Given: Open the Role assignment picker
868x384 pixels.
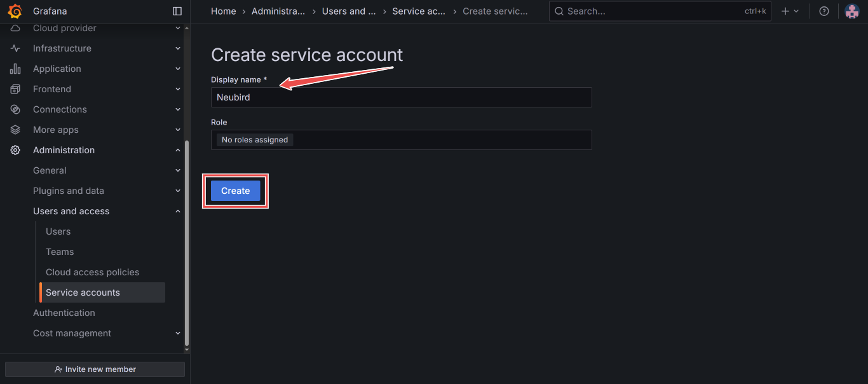Looking at the screenshot, I should pos(401,140).
